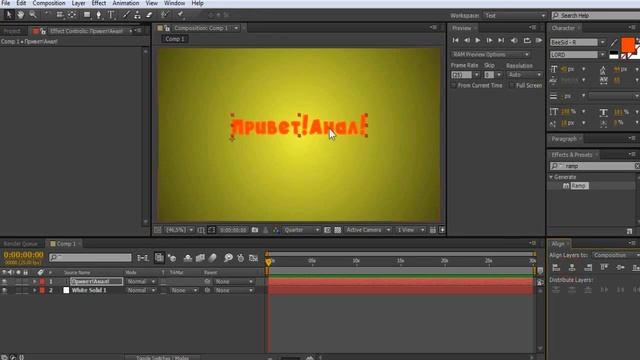Select the Zoom magnifier tool
Screen dimensions: 640x360
(33, 15)
